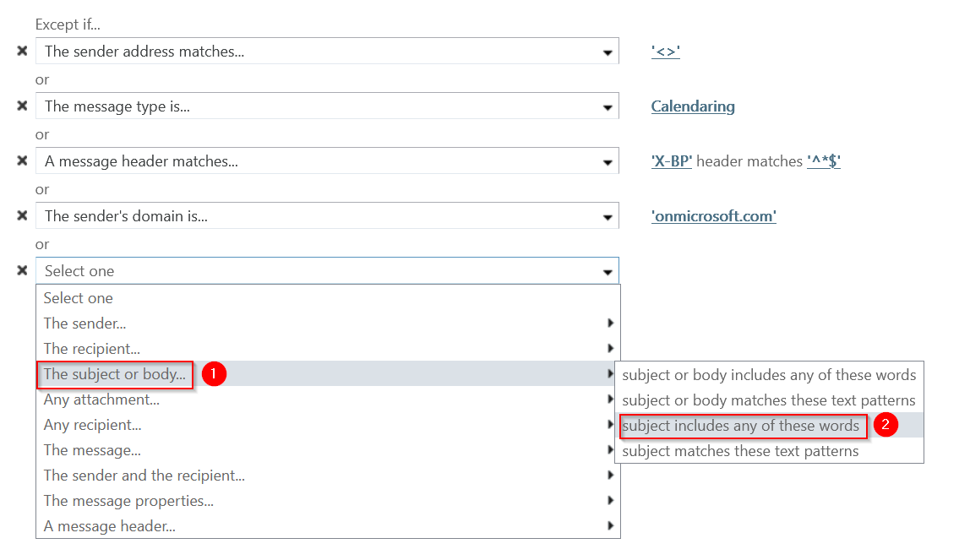The image size is (970, 560).
Task: Click the '<>' sender address link
Action: tap(666, 52)
